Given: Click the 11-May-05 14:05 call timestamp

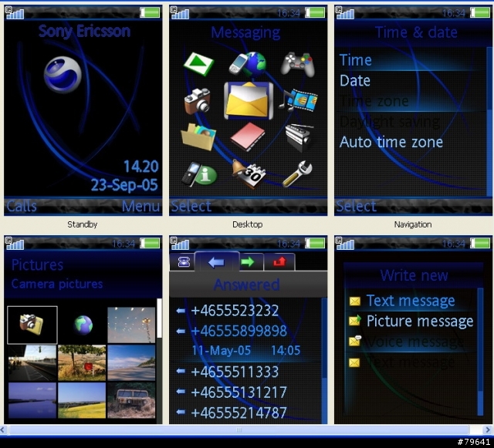Looking at the screenshot, I should pyautogui.click(x=246, y=350).
